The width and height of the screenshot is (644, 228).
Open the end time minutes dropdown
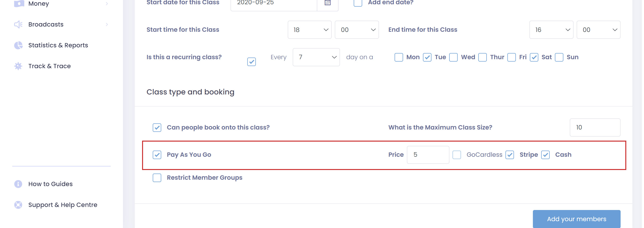[x=598, y=30]
